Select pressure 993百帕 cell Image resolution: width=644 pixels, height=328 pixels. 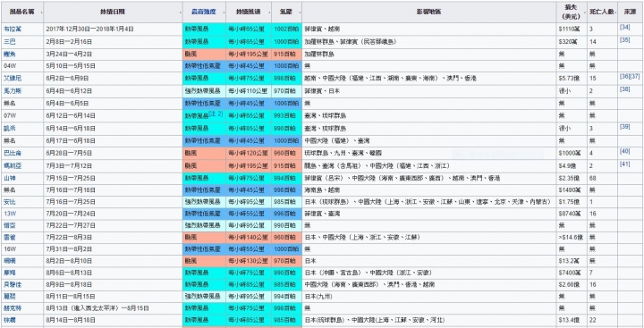pos(286,116)
